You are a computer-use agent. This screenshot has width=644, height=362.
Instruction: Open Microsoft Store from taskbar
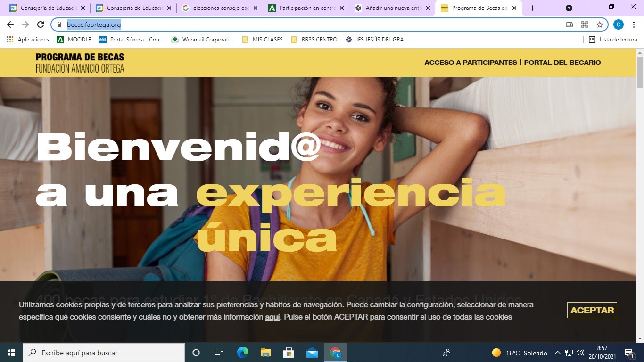(x=289, y=353)
